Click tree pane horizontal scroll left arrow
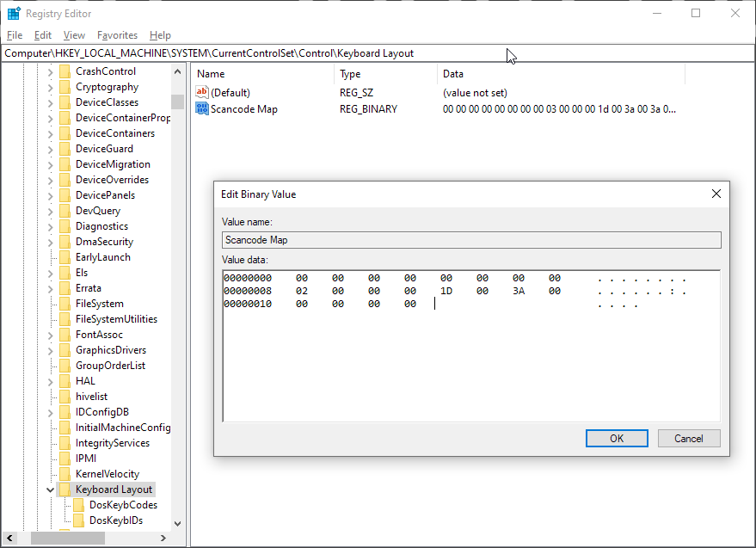756x548 pixels. tap(9, 538)
